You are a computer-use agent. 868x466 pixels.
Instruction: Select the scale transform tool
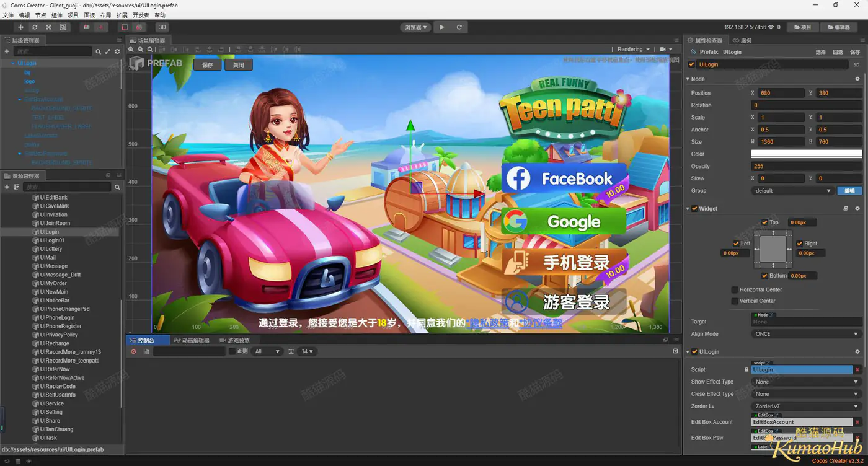(48, 27)
